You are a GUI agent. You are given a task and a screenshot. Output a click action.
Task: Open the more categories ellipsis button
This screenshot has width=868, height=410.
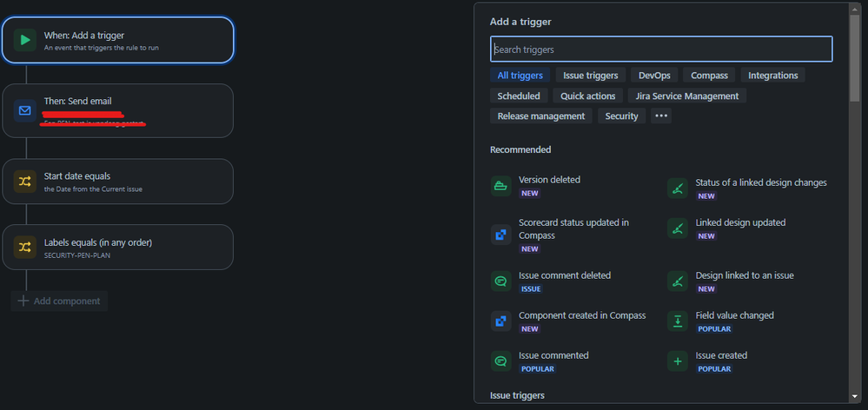[660, 116]
